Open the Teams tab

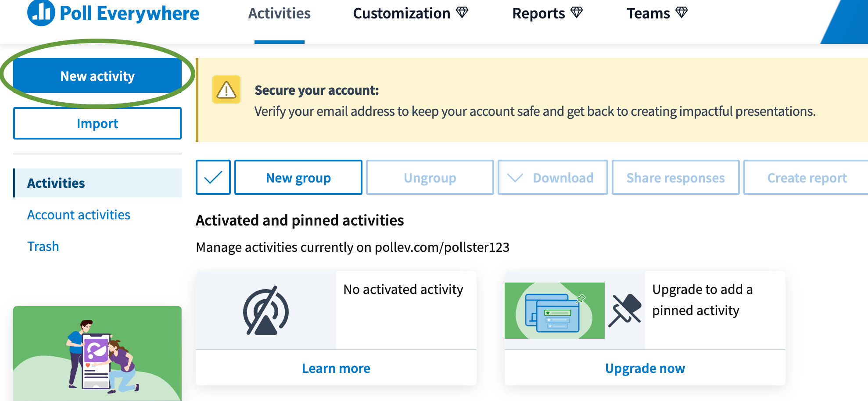pyautogui.click(x=648, y=13)
